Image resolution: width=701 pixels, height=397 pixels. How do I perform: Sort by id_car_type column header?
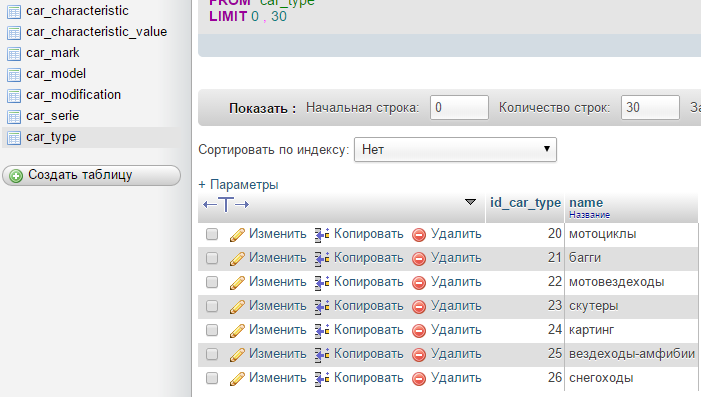pyautogui.click(x=525, y=203)
